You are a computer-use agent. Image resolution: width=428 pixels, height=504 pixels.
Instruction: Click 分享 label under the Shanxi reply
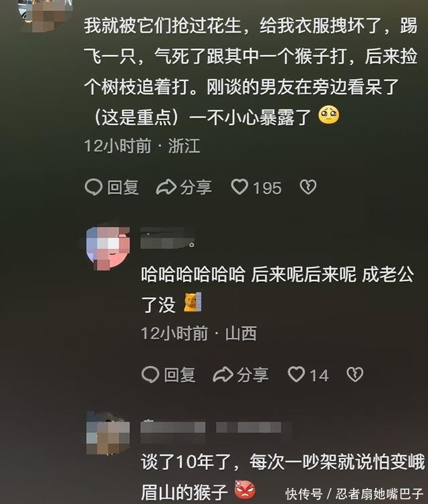252,375
